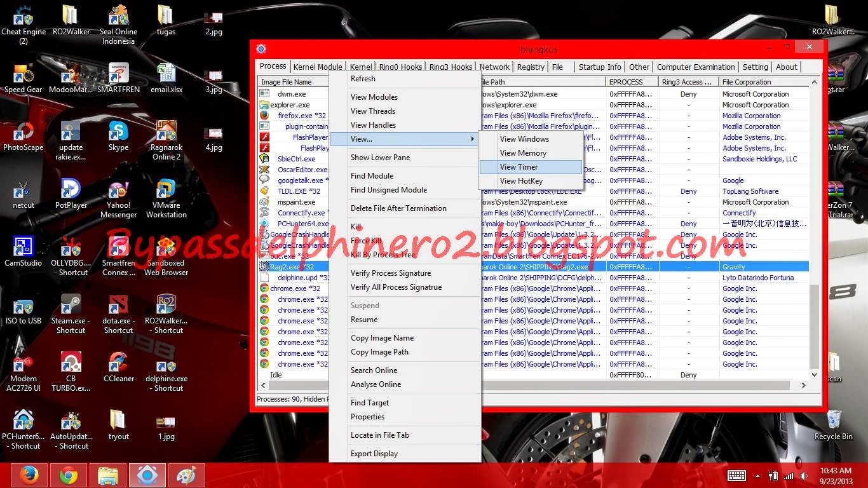Image resolution: width=868 pixels, height=488 pixels.
Task: Open on-screen keyboard icon in system tray
Action: click(x=736, y=475)
